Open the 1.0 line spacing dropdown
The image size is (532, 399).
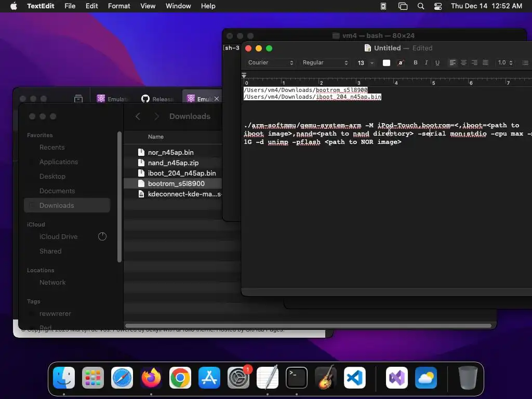[x=505, y=63]
